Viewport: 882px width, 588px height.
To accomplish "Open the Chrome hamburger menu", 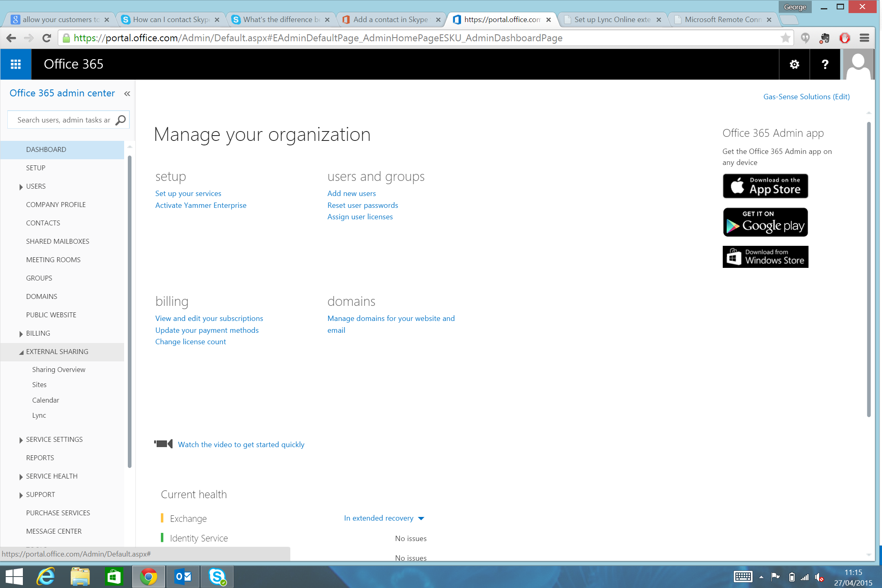I will 864,38.
